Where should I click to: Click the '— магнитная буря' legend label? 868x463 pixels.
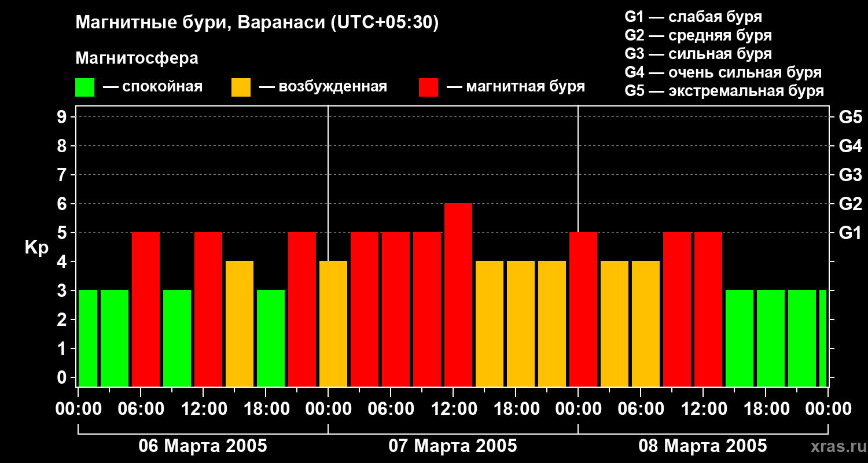pos(516,87)
